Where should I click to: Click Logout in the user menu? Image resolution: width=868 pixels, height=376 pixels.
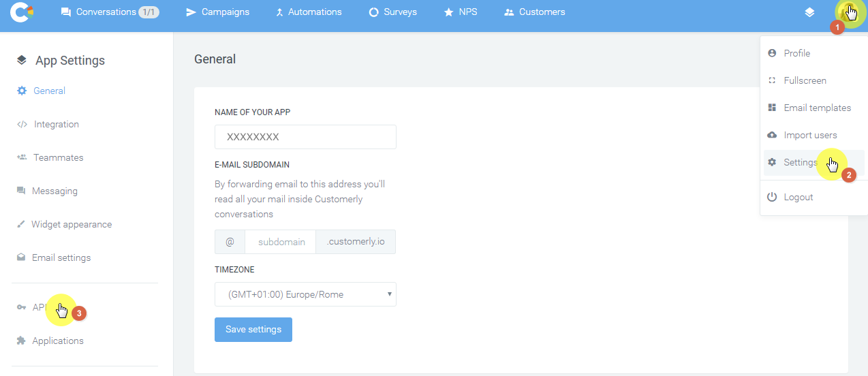[813, 197]
